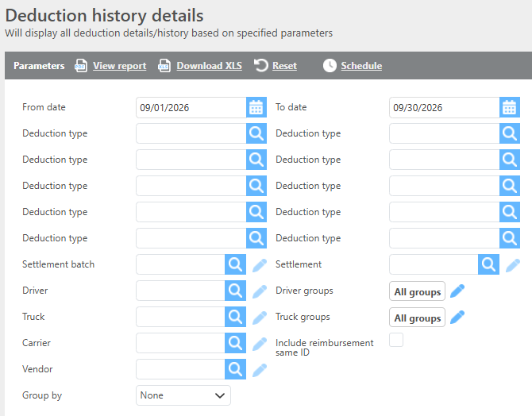Select the Parameters tab

point(39,65)
